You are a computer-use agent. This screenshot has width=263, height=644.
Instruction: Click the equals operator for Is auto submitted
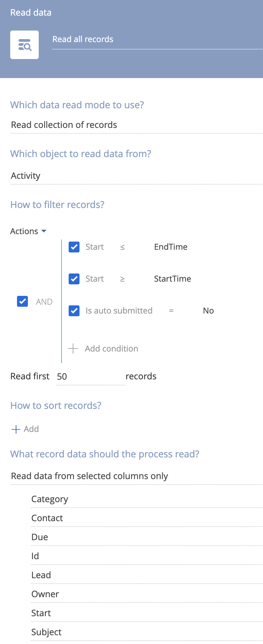click(x=171, y=311)
